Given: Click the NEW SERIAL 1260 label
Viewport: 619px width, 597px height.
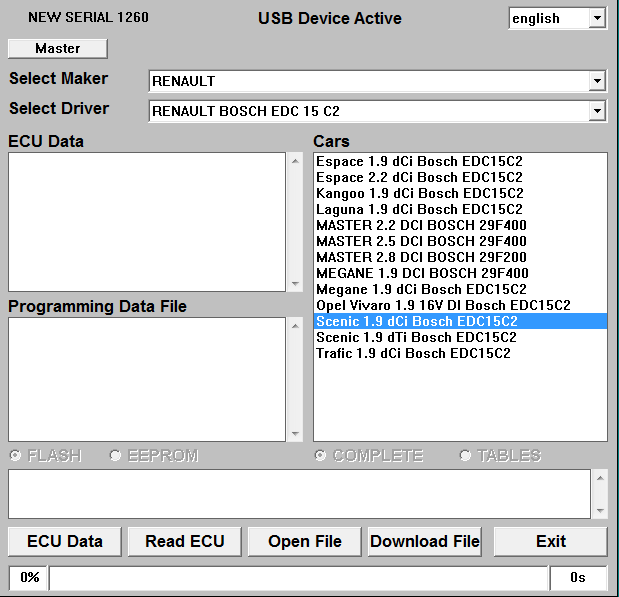Looking at the screenshot, I should [88, 17].
